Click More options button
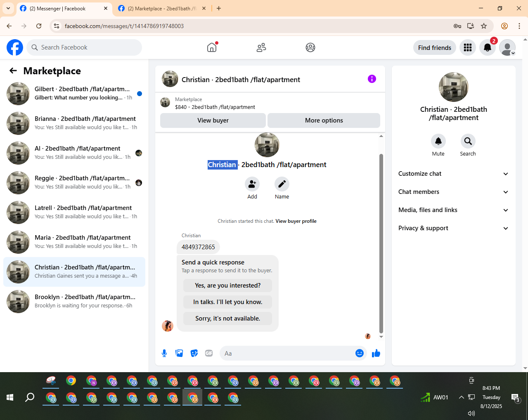The height and width of the screenshot is (420, 528). coord(324,120)
